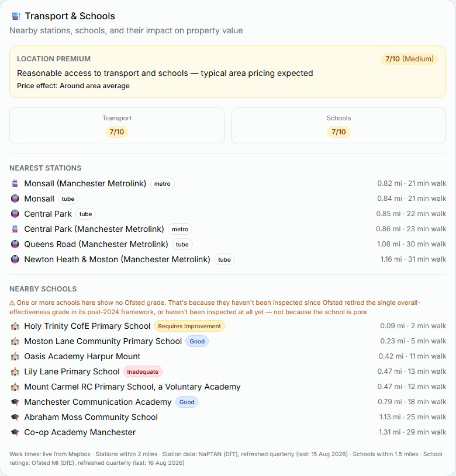Click the Transport 7/10 score badge
This screenshot has height=476, width=456.
(x=117, y=132)
